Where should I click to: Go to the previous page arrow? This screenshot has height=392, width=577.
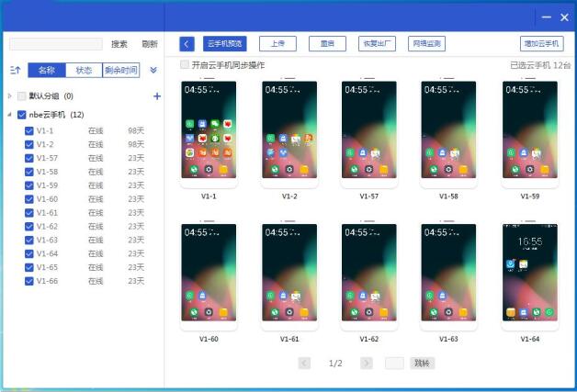pos(305,364)
